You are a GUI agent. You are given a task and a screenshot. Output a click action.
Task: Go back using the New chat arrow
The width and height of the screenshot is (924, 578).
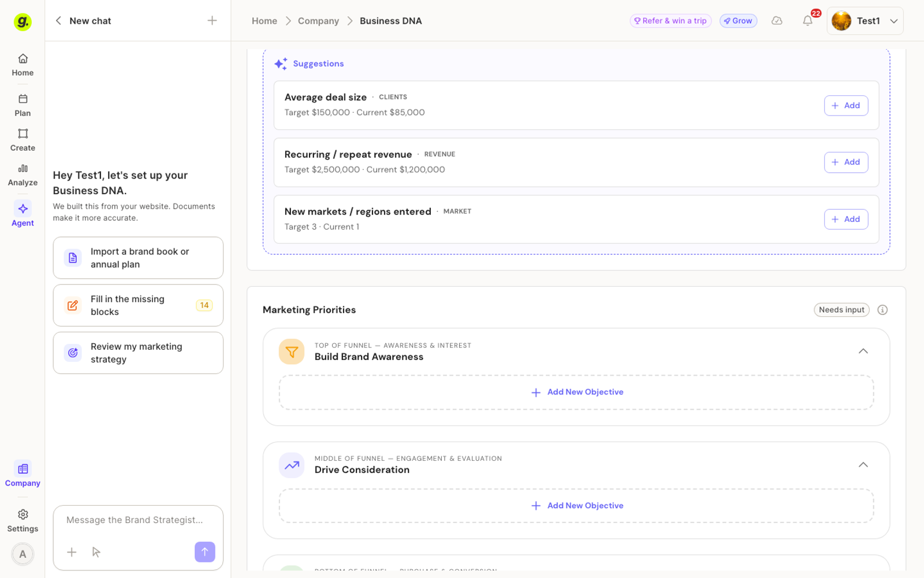click(x=58, y=21)
